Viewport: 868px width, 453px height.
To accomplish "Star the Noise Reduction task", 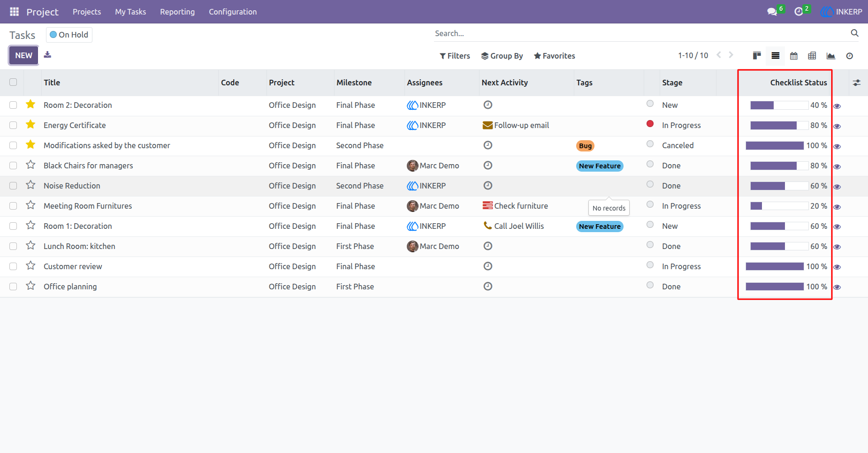I will click(x=30, y=185).
